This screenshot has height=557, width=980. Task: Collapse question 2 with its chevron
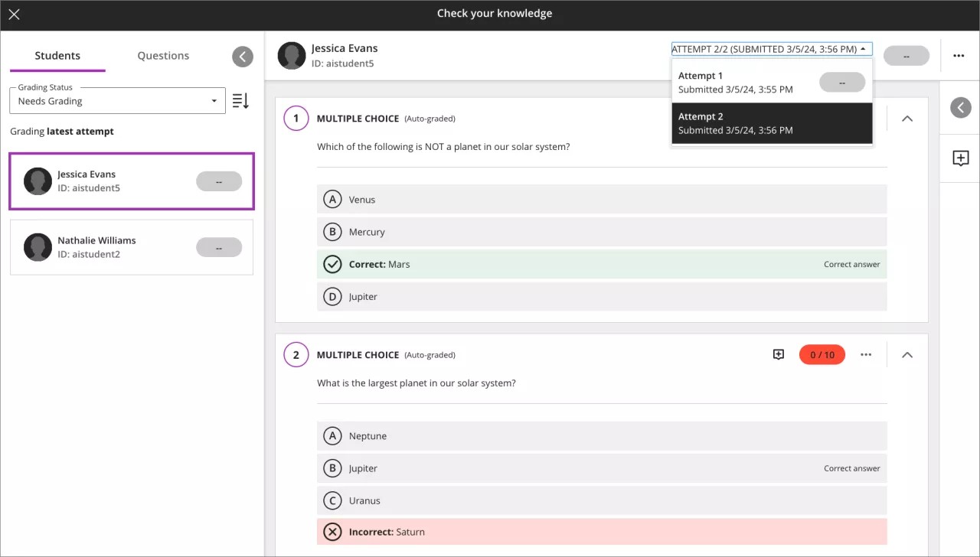point(906,354)
